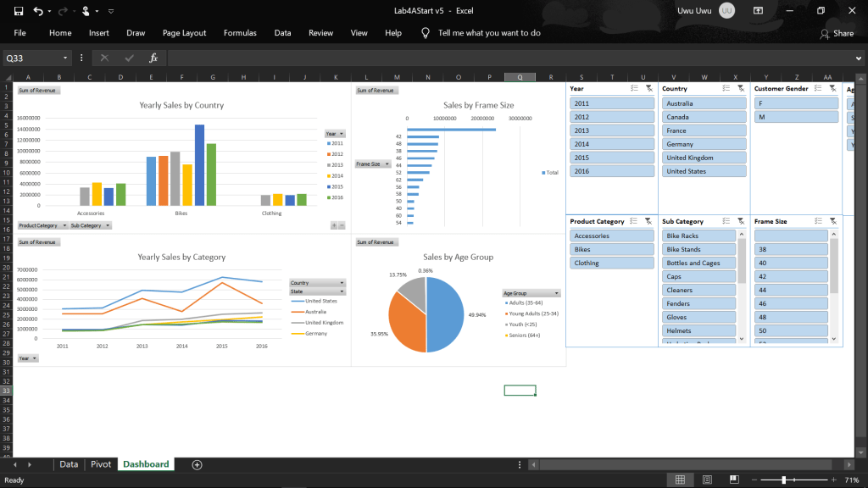Switch to Page Layout view in status bar
The image size is (868, 488).
click(x=706, y=480)
